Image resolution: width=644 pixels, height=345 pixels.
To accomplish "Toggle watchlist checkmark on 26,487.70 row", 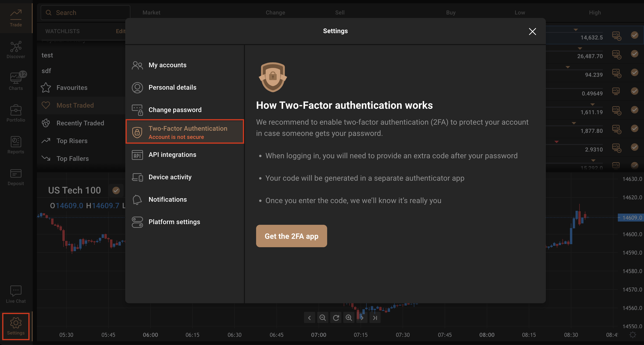I will (x=634, y=54).
